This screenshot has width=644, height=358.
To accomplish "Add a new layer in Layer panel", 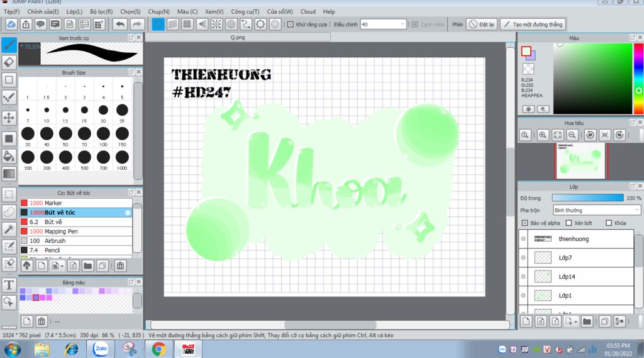I will tap(526, 322).
